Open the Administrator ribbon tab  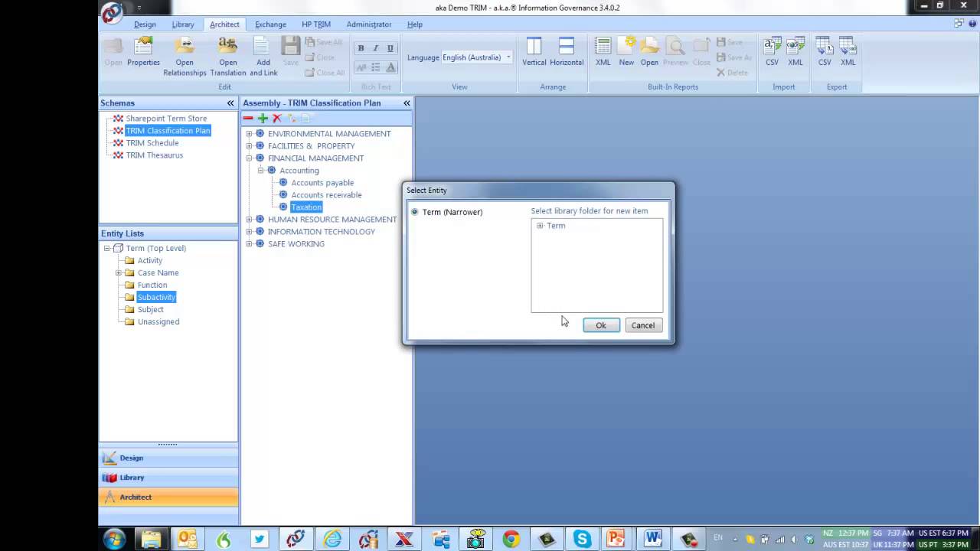pos(369,24)
